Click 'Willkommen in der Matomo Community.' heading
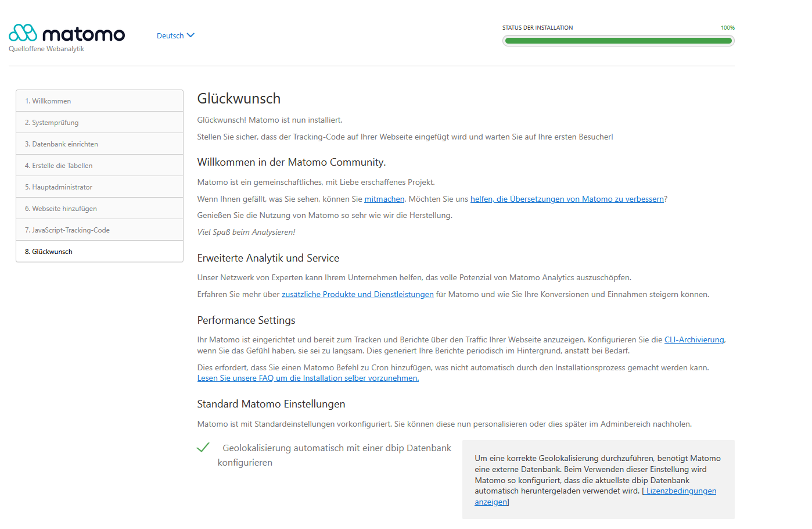 point(292,162)
